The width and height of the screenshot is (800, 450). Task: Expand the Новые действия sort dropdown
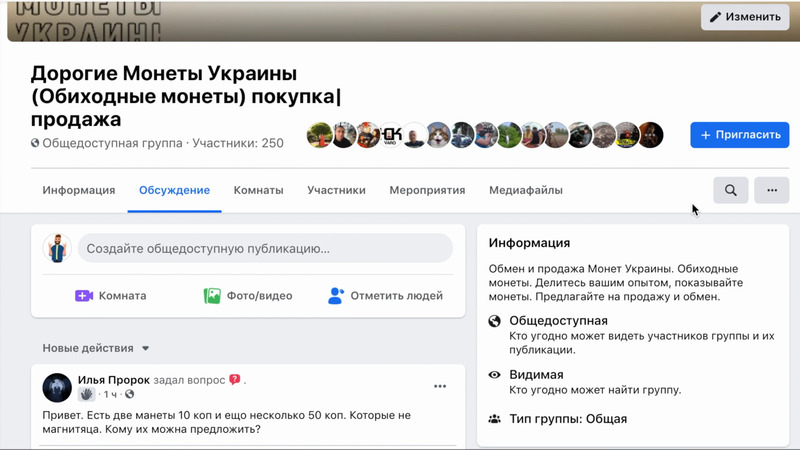click(145, 349)
